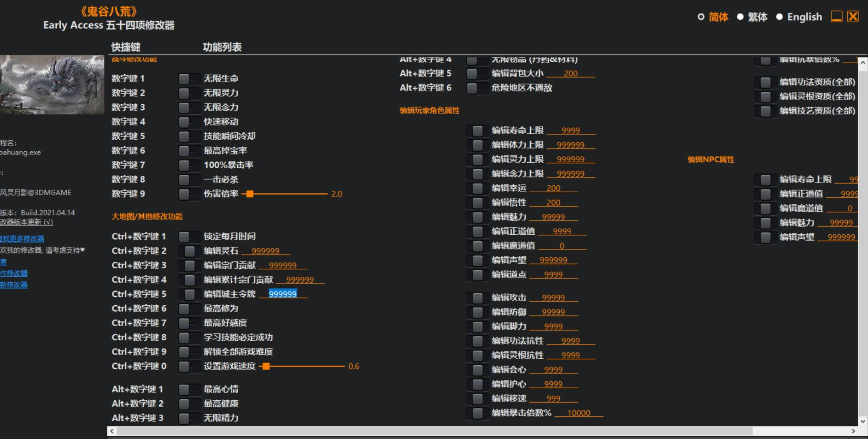Click the 编辑体力上限 value field

click(x=571, y=145)
